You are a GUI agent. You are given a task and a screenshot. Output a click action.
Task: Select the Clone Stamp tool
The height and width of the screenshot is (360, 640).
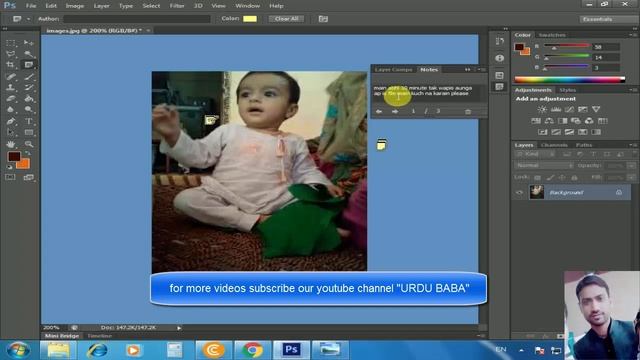point(11,87)
